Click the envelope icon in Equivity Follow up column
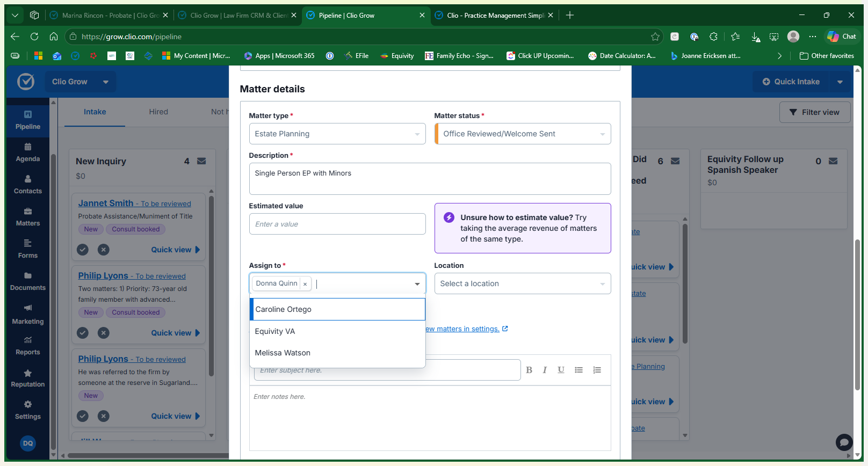868x466 pixels. tap(833, 161)
